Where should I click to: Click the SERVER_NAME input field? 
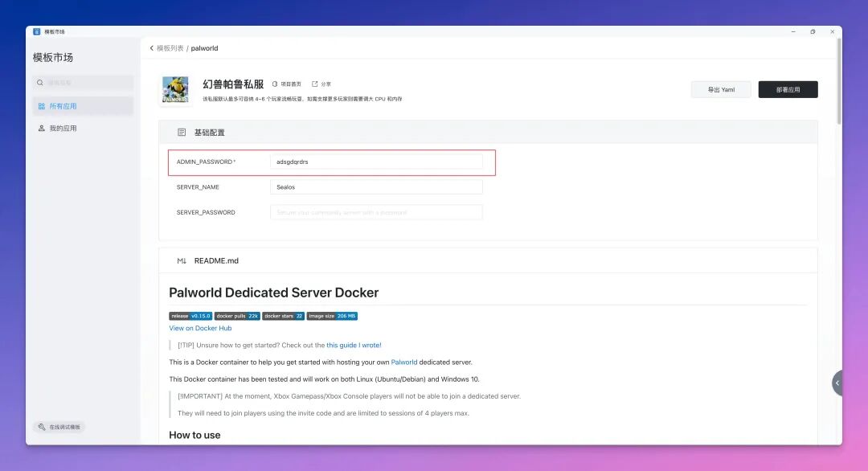tap(376, 187)
